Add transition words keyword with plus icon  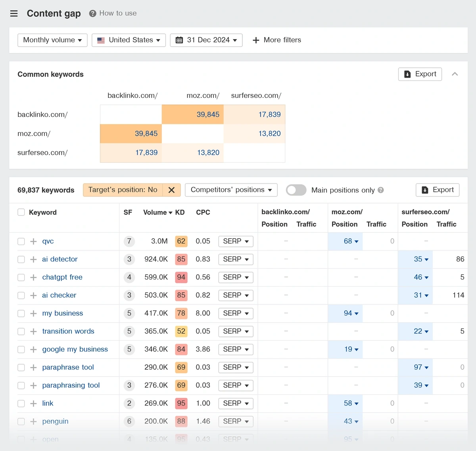click(33, 331)
